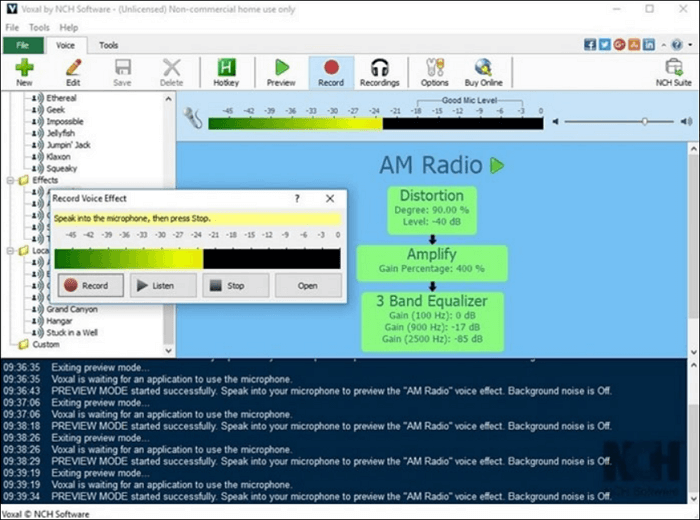Click log entry at 09:39:34
700x520 pixels.
coord(307,496)
